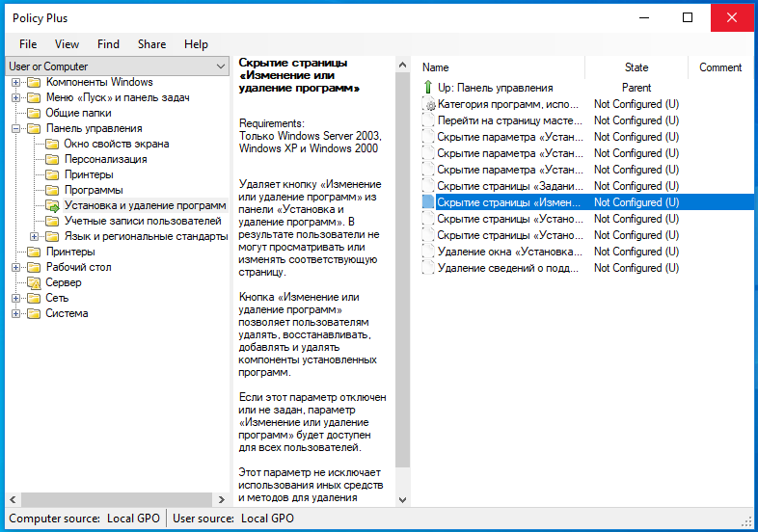Open the Find menu
Screen dimensions: 758x532
click(x=108, y=44)
